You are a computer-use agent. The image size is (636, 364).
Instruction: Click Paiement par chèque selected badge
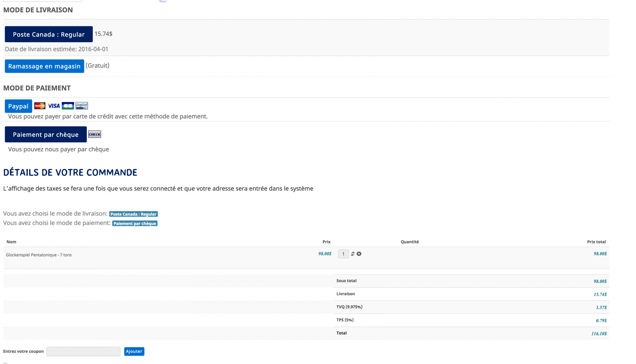pyautogui.click(x=135, y=223)
